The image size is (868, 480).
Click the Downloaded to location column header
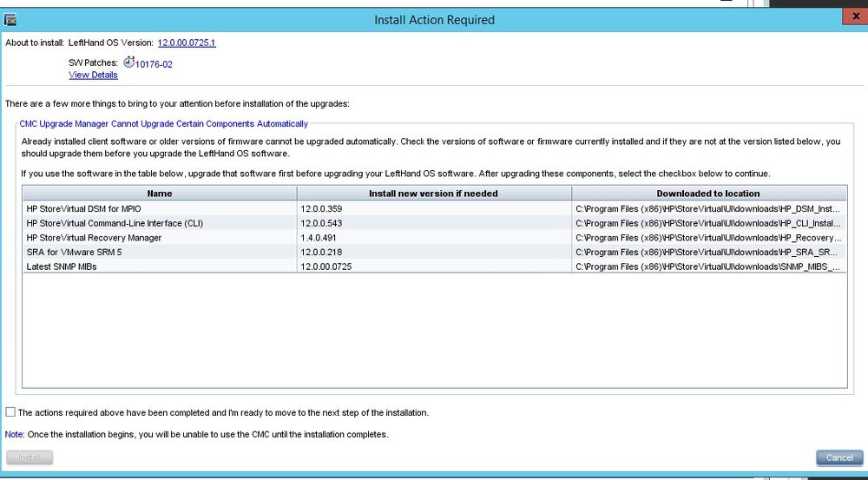[708, 194]
